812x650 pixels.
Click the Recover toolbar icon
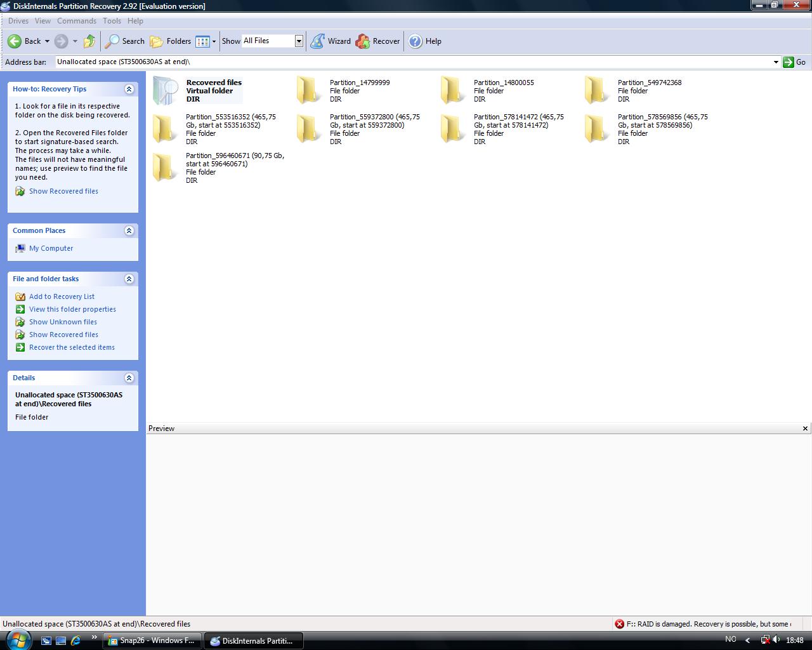(363, 41)
